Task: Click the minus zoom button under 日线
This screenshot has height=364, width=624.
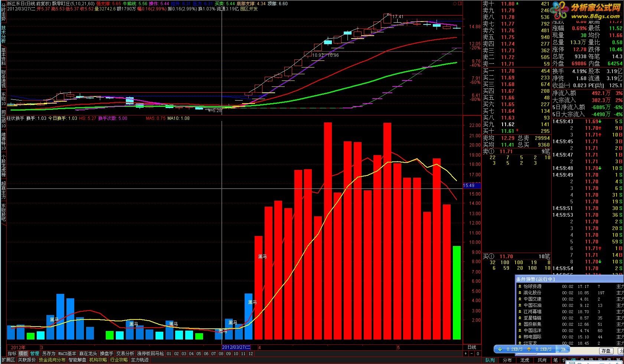Action: [x=472, y=354]
